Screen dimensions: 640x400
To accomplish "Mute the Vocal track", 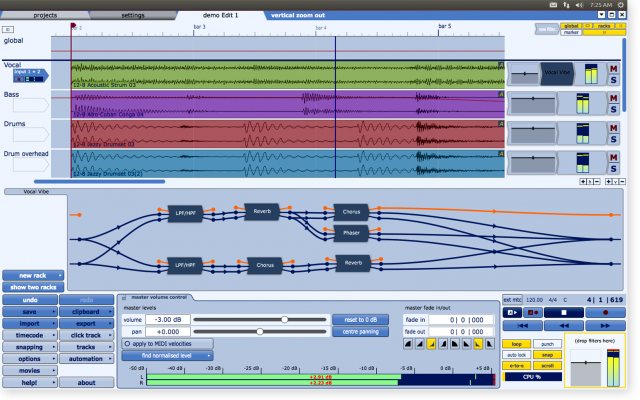I will 613,68.
